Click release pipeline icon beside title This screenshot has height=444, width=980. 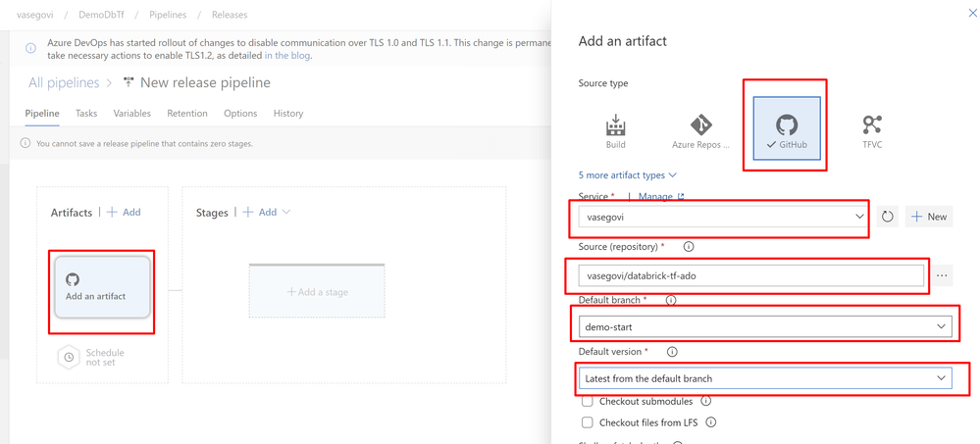[x=129, y=82]
